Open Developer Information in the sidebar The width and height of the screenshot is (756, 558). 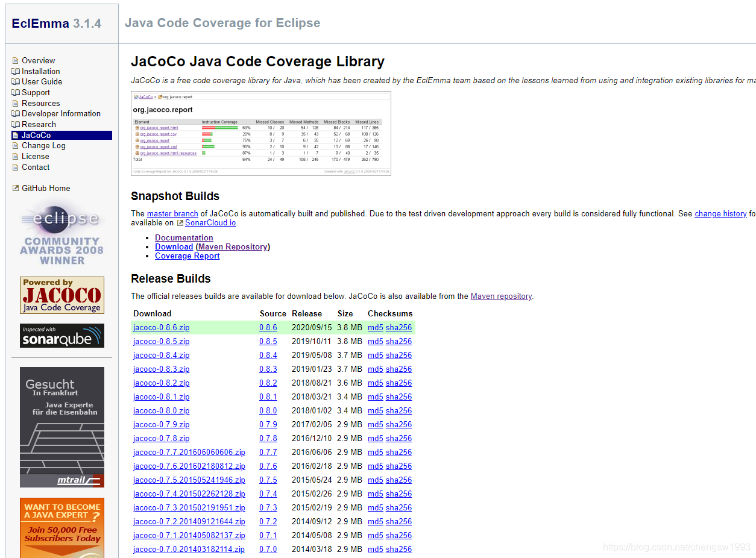coord(61,113)
